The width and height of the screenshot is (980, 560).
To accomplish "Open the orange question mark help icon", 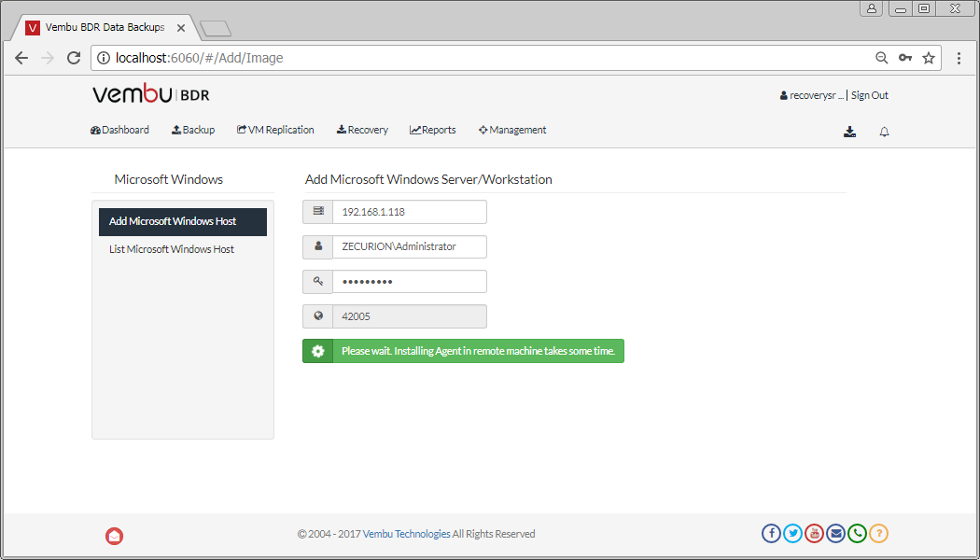I will (x=878, y=534).
